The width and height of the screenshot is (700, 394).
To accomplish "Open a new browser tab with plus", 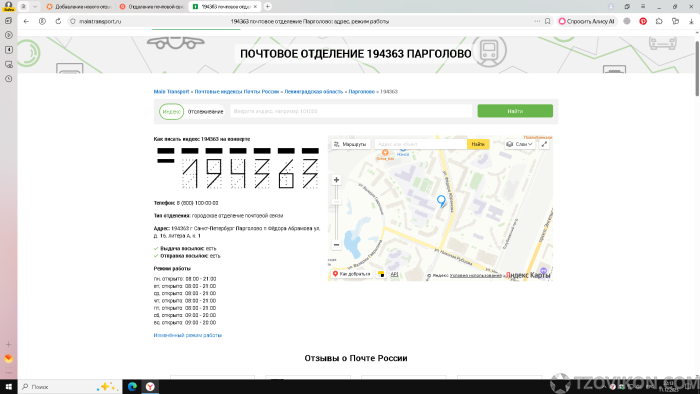I will pyautogui.click(x=267, y=7).
